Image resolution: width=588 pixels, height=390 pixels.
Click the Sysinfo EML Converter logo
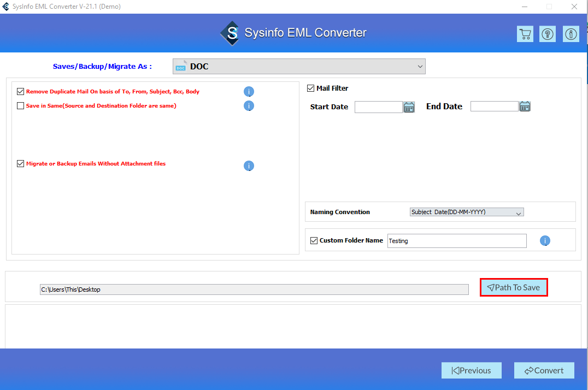(x=230, y=33)
